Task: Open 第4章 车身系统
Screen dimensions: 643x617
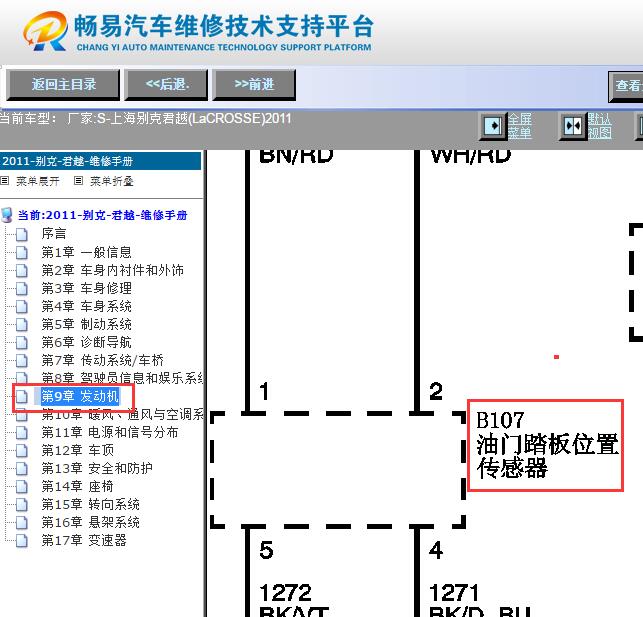Action: coord(86,306)
